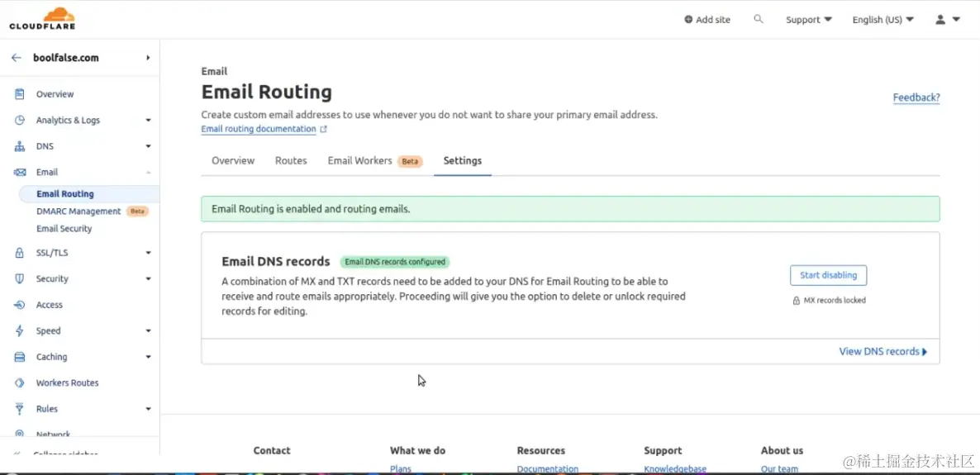980x475 pixels.
Task: Expand the SSL/TLS submenu arrow
Action: (x=148, y=253)
